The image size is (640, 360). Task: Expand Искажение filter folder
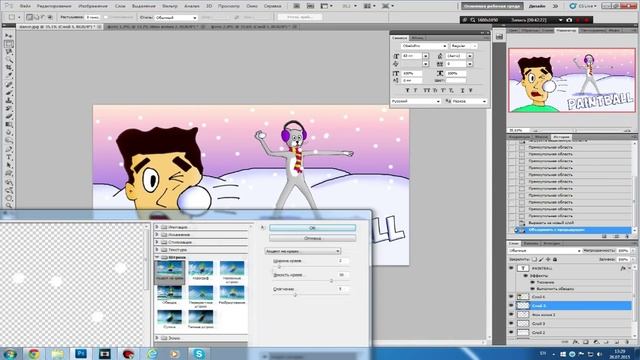tap(157, 235)
